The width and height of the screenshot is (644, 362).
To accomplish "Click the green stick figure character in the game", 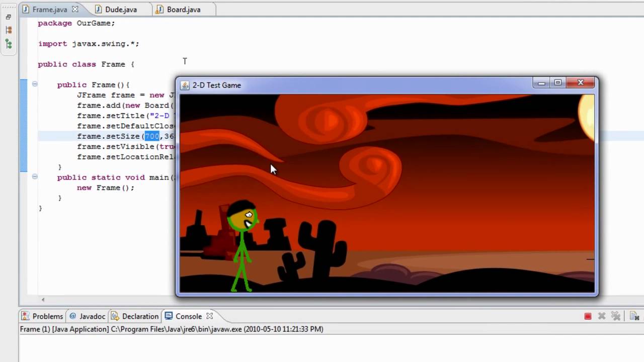I will 243,246.
